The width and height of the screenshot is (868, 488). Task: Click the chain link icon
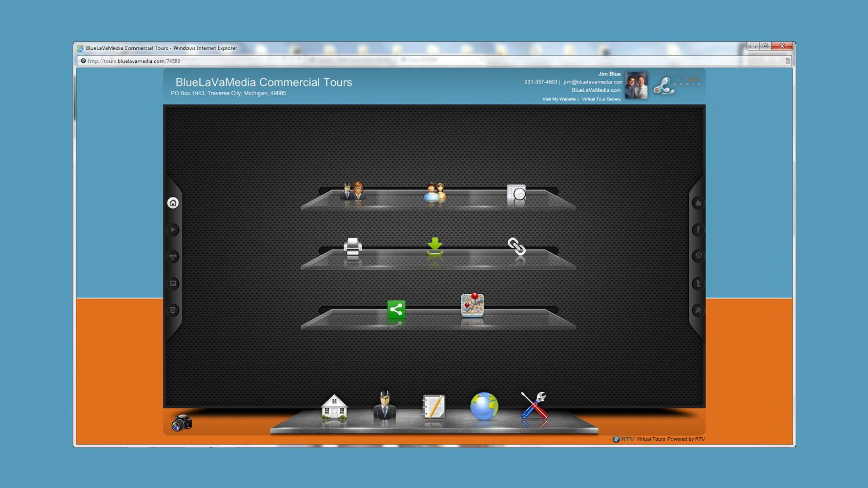[x=517, y=246]
